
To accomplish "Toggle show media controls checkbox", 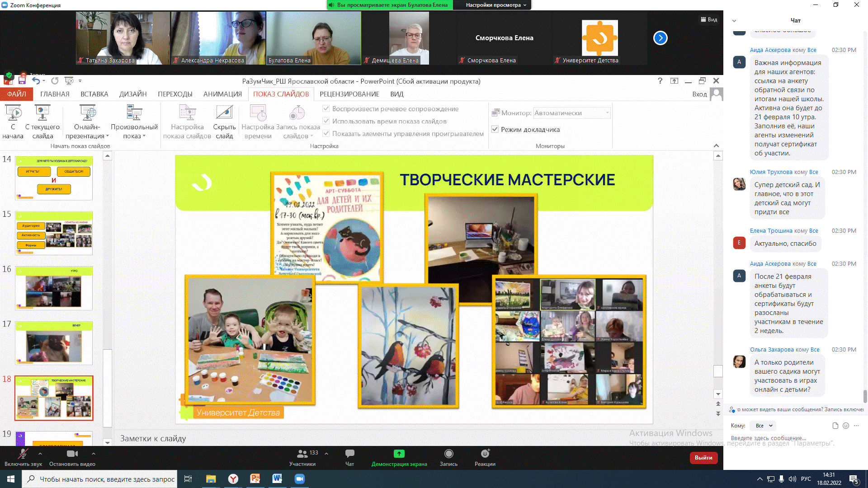I will (326, 133).
